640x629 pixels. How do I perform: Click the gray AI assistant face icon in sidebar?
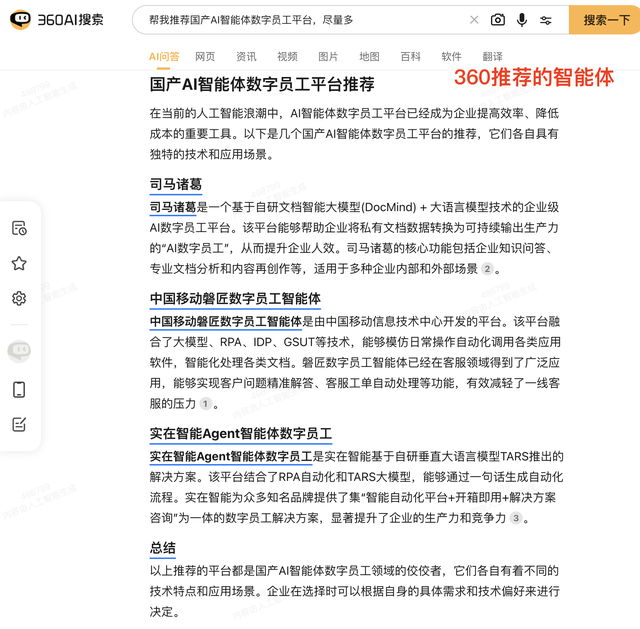19,351
